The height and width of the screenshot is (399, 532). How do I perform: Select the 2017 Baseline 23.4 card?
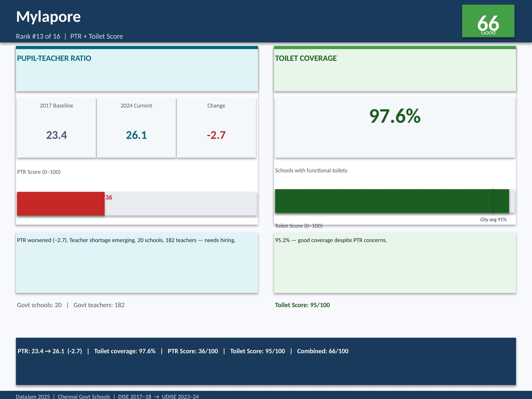pos(57,127)
